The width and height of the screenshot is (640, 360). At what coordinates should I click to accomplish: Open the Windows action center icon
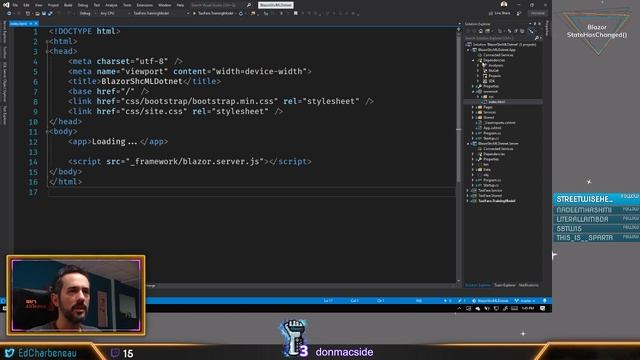[542, 309]
